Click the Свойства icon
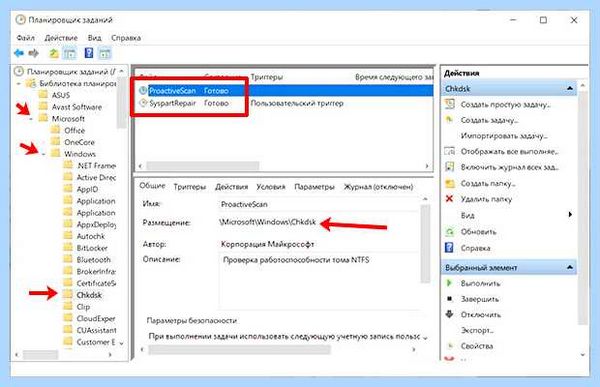Viewport: 600px width, 387px height. (x=450, y=346)
